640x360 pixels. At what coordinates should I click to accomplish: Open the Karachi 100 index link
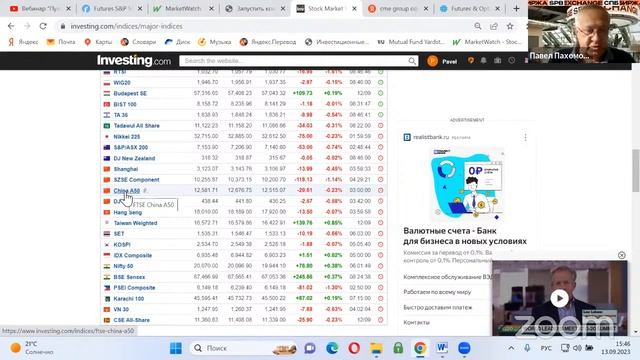[129, 298]
